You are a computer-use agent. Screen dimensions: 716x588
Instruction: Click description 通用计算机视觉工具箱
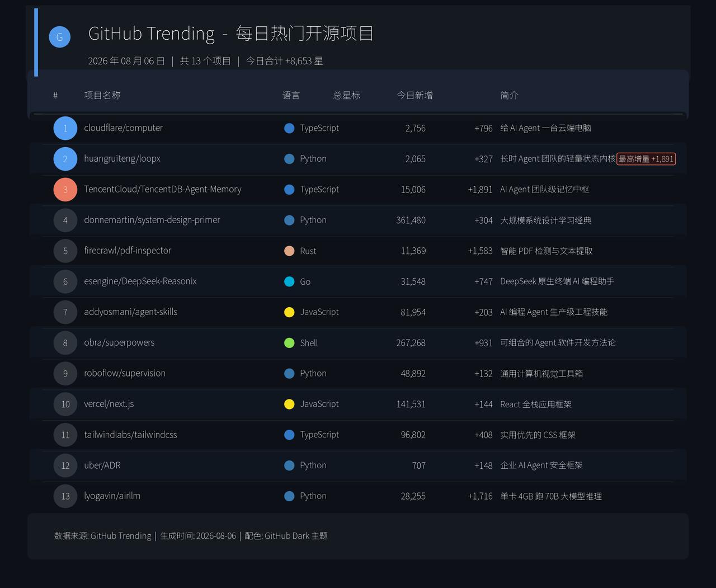tap(541, 373)
